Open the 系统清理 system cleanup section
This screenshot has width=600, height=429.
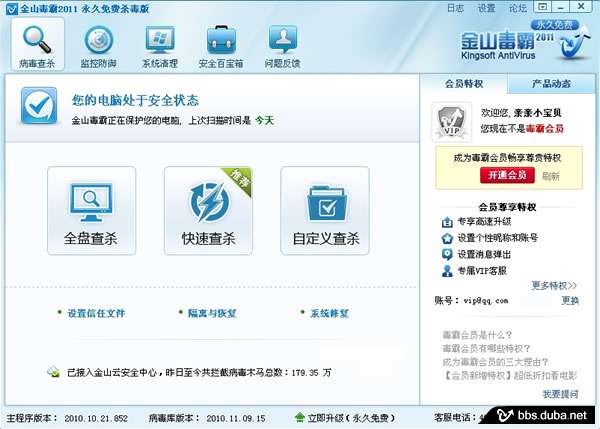click(159, 46)
